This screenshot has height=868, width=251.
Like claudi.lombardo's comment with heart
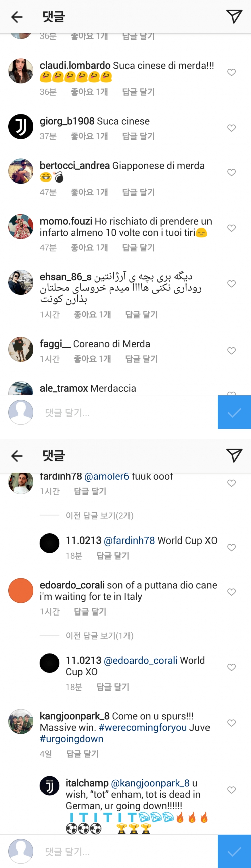(231, 72)
